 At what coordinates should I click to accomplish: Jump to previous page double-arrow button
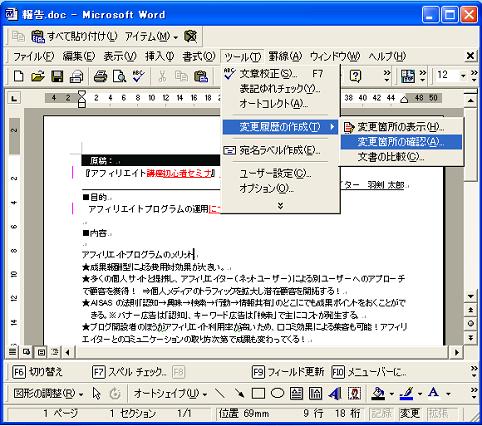470,310
